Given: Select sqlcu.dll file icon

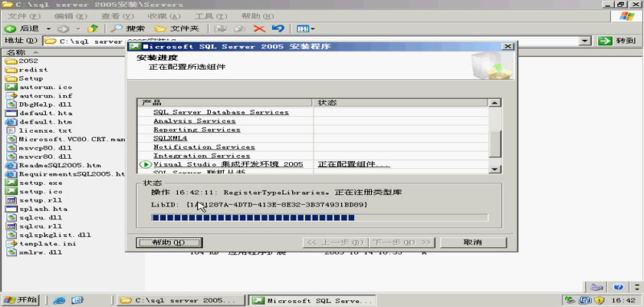Looking at the screenshot, I should coord(11,217).
